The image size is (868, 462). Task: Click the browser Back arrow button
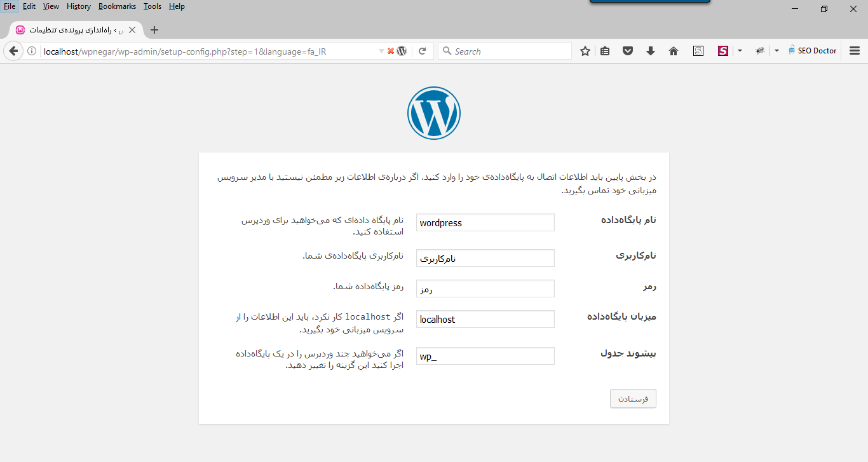(13, 51)
